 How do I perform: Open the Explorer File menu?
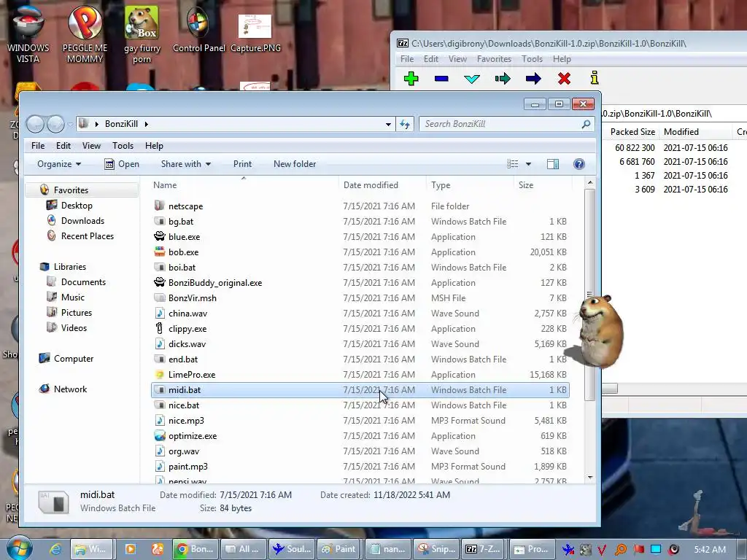tap(38, 146)
